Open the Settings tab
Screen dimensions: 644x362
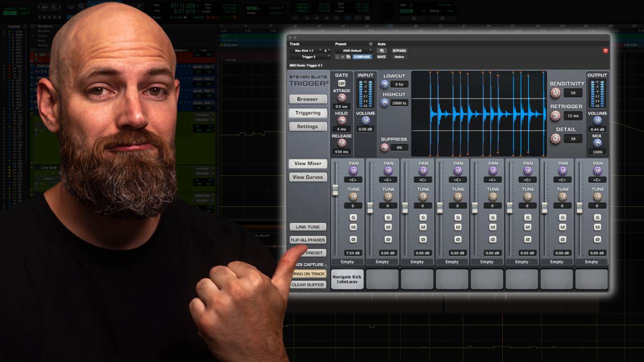click(x=307, y=126)
